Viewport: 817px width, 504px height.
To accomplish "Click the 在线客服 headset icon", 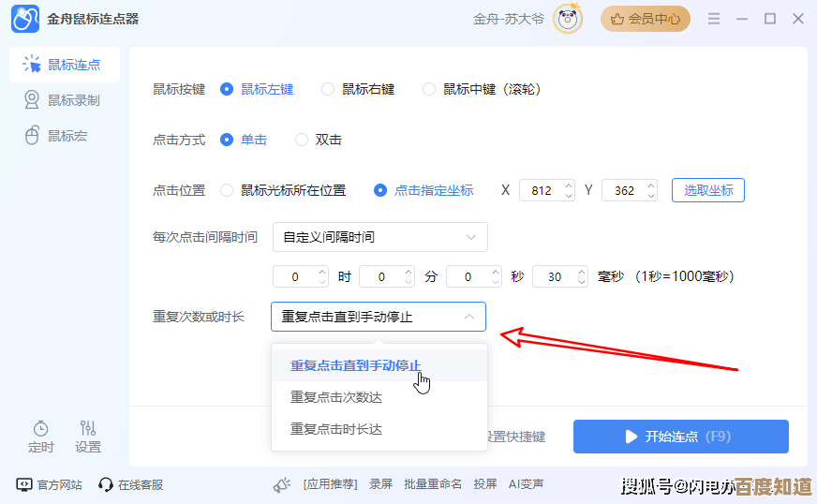I will point(106,484).
